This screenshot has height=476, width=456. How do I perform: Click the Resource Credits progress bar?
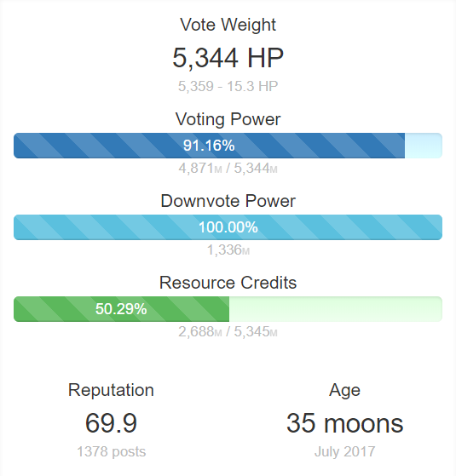click(228, 309)
